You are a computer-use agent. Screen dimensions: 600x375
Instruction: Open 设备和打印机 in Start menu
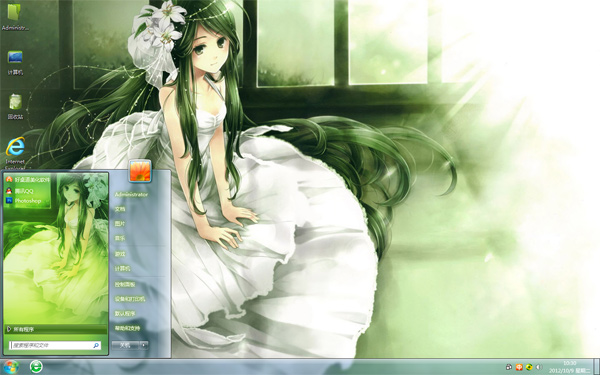tap(130, 299)
